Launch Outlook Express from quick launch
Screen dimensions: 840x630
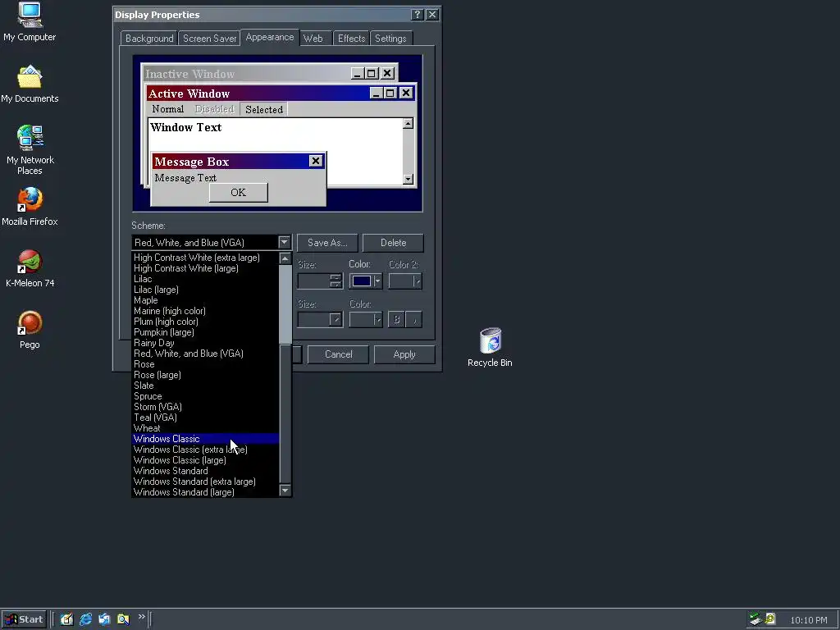[x=104, y=619]
